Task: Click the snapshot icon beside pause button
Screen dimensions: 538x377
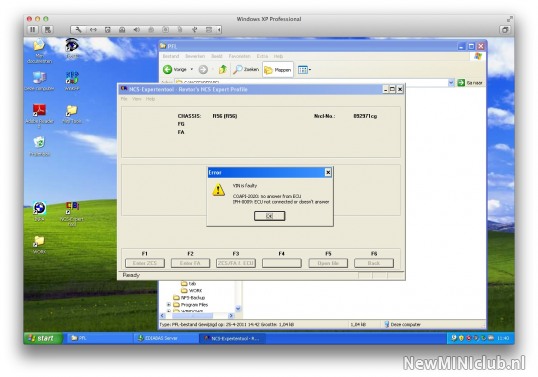Action: pyautogui.click(x=48, y=30)
